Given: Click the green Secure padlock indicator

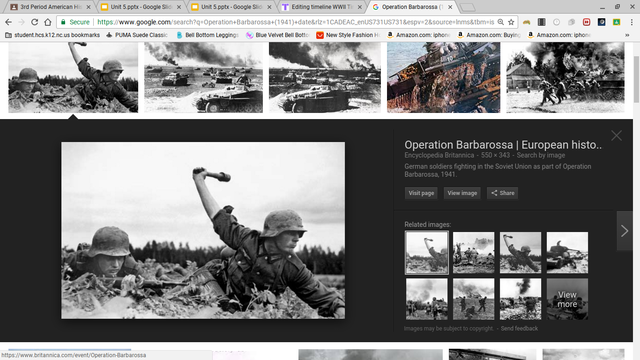Looking at the screenshot, I should [75, 22].
